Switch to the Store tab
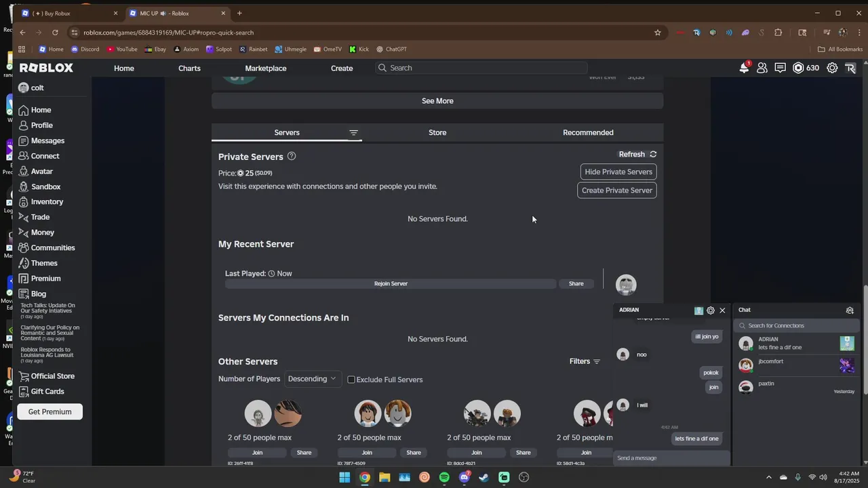This screenshot has height=488, width=868. 437,133
